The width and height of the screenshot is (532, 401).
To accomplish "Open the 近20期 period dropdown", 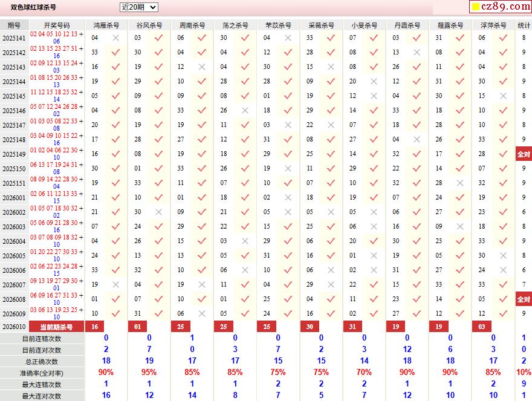I will pyautogui.click(x=138, y=7).
